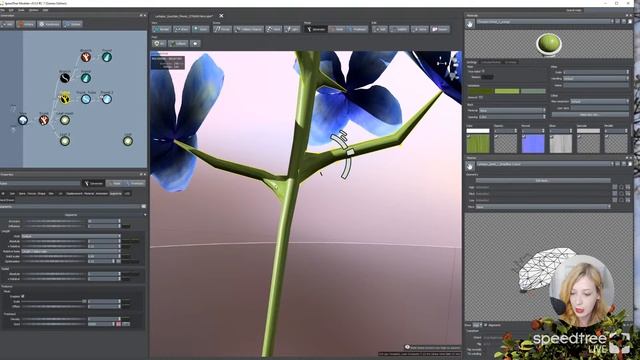Select Freehand mode in viewport toolbar
640x360 pixels.
[357, 29]
